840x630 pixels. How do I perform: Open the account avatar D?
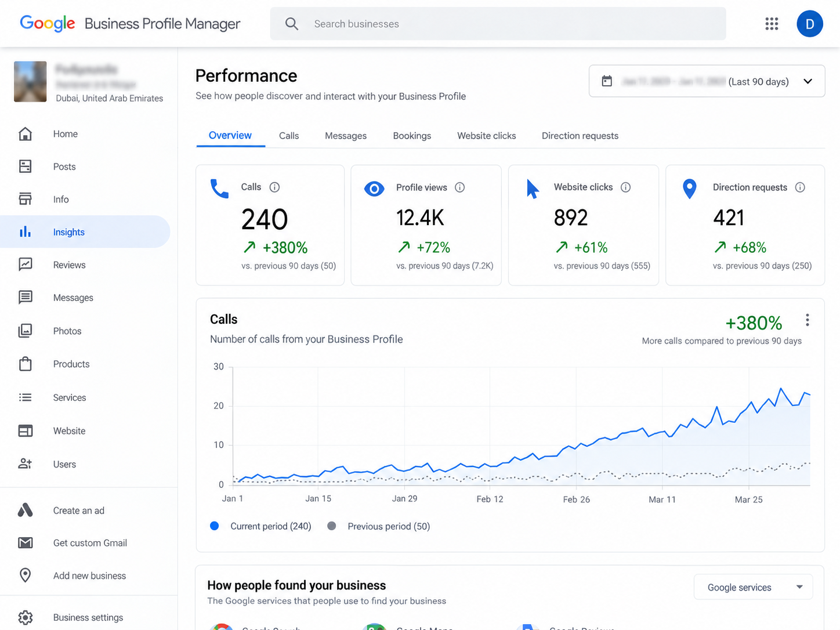(810, 24)
